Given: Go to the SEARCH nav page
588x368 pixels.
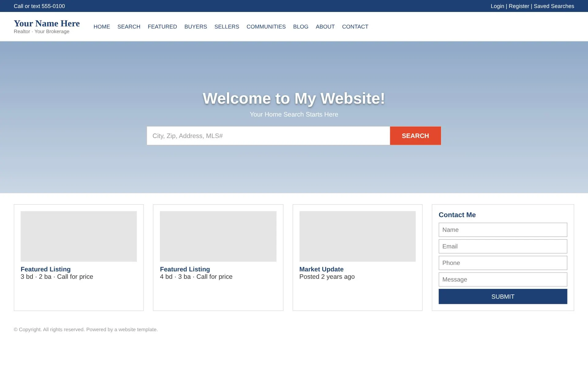Looking at the screenshot, I should [129, 27].
